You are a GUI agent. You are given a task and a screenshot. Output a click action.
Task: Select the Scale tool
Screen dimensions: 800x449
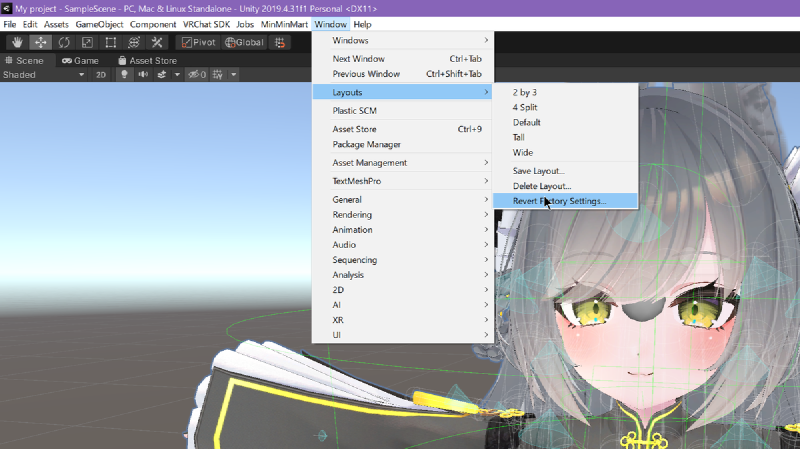click(87, 42)
